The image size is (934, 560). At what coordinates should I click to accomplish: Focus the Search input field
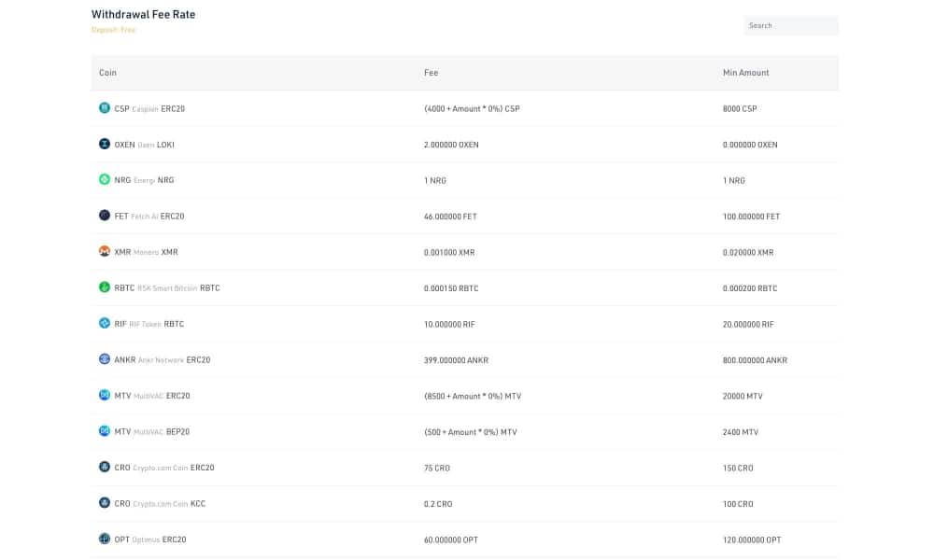790,25
